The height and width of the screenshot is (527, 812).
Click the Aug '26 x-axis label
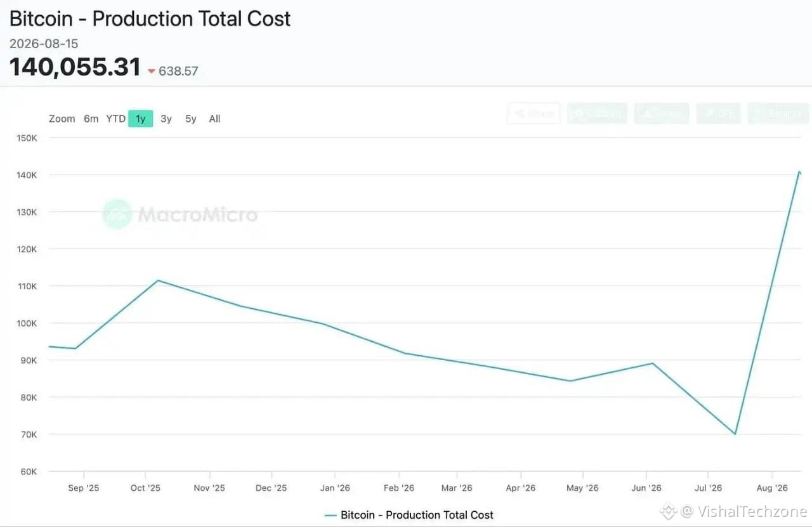coord(772,488)
